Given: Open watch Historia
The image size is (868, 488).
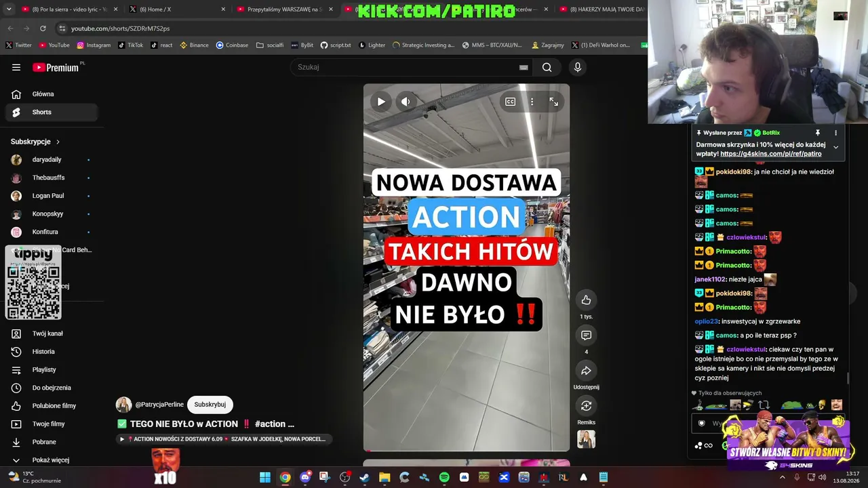Looking at the screenshot, I should pyautogui.click(x=52, y=352).
